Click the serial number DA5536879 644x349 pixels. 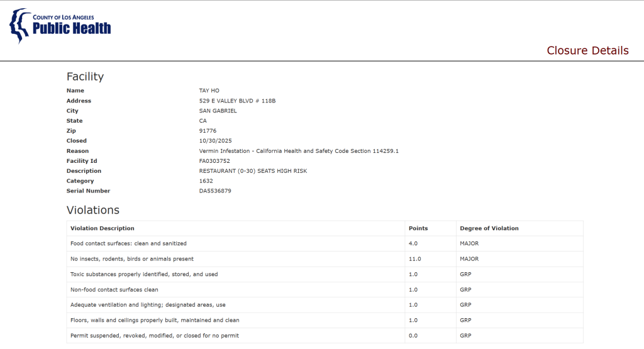click(x=215, y=191)
